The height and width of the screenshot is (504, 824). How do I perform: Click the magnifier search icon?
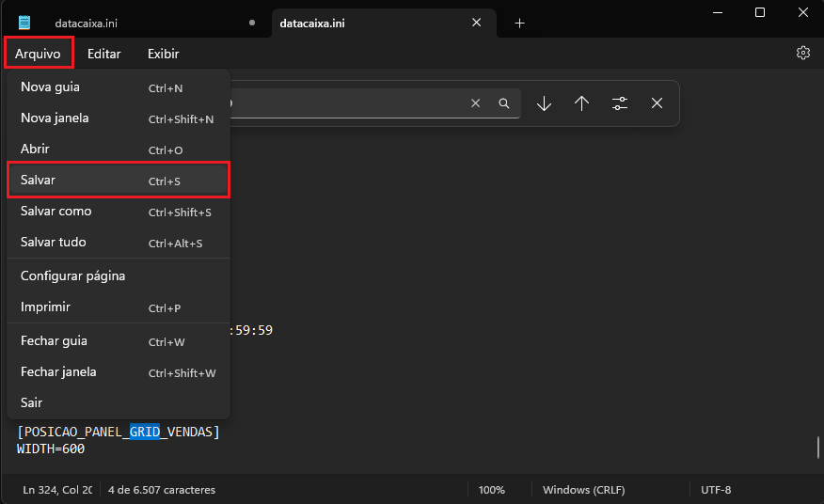click(504, 103)
